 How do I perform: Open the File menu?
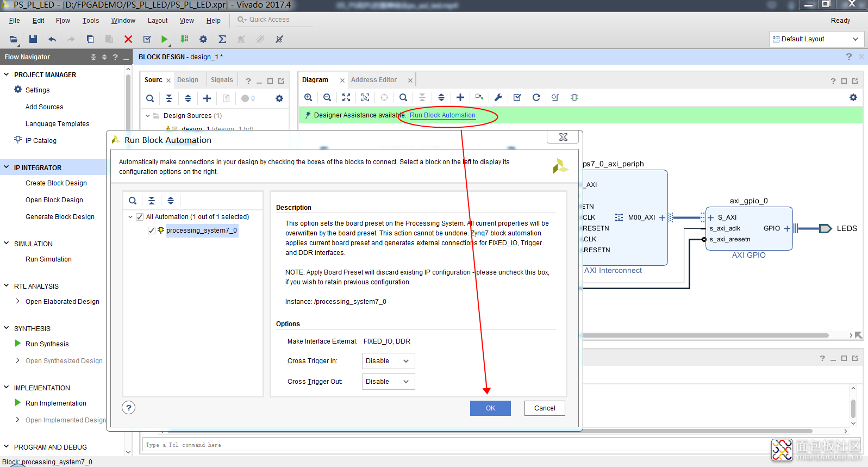click(x=15, y=21)
